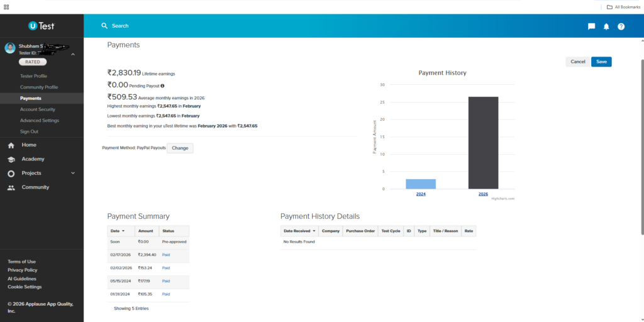Click the Academy graduation cap icon

click(x=11, y=159)
